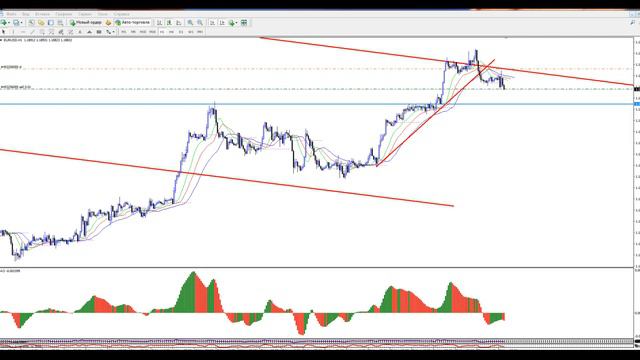Select the horizontal line drawing tool

(23, 32)
